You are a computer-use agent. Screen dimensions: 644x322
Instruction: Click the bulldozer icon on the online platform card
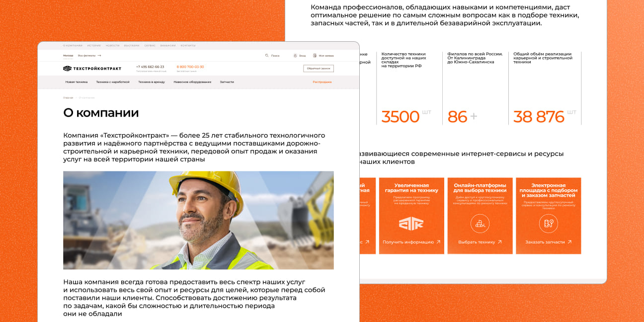coord(480,224)
